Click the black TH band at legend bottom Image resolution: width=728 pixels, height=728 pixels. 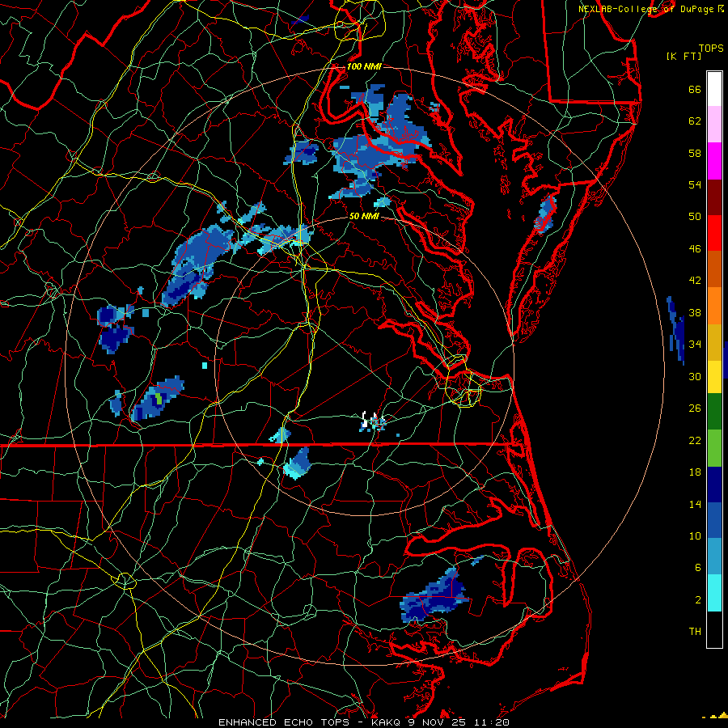[x=714, y=629]
